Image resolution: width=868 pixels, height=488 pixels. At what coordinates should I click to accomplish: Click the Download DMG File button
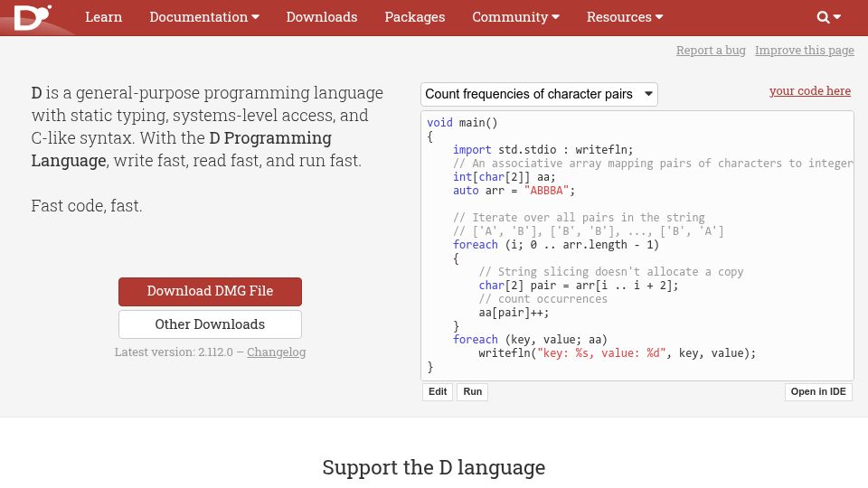pos(210,292)
